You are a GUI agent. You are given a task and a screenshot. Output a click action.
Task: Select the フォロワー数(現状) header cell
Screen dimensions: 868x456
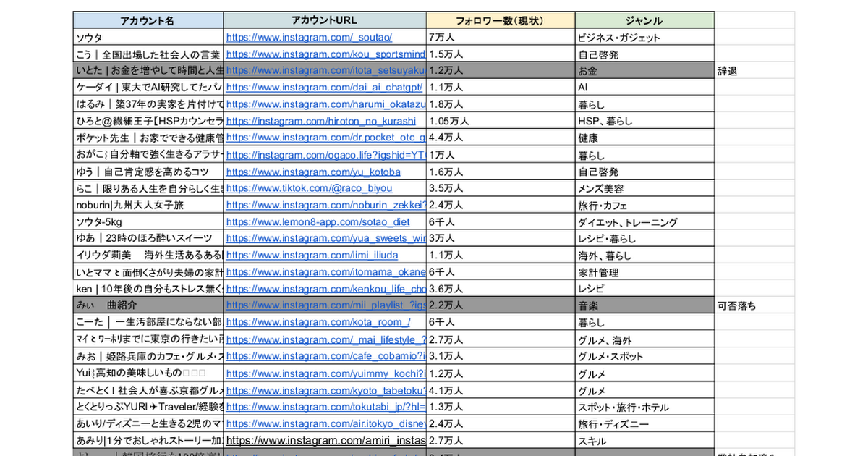(501, 20)
